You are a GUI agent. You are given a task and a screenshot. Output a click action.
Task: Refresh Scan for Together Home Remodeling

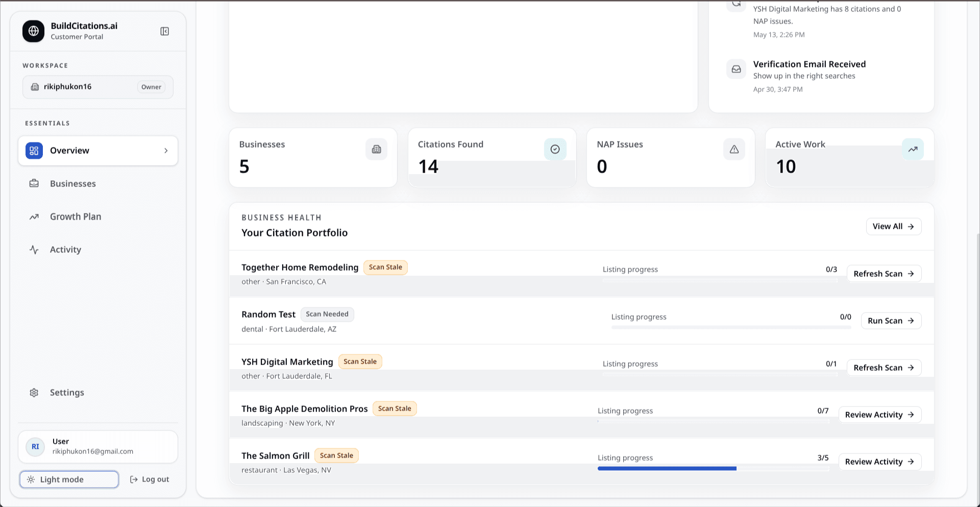(884, 274)
